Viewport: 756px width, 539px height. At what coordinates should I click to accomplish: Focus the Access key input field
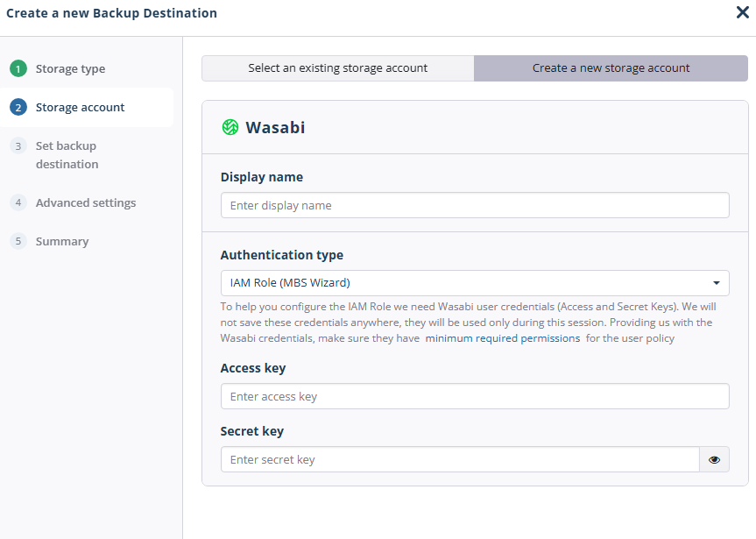click(475, 396)
